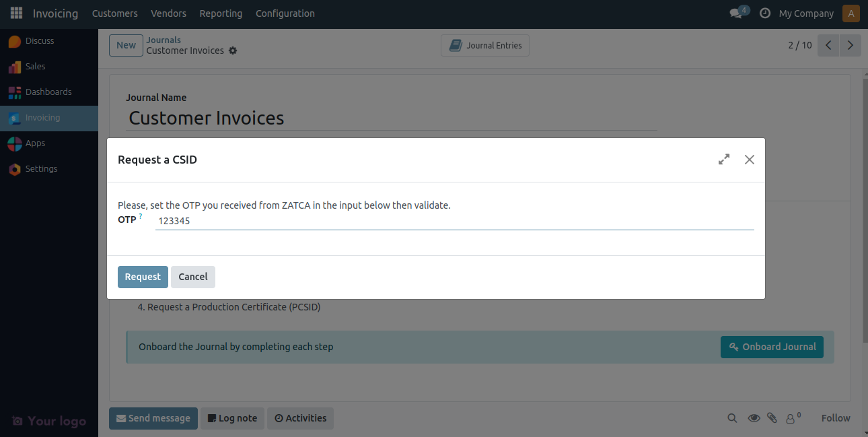The height and width of the screenshot is (437, 868).
Task: Toggle the eye icon in the chatter bar
Action: click(754, 417)
